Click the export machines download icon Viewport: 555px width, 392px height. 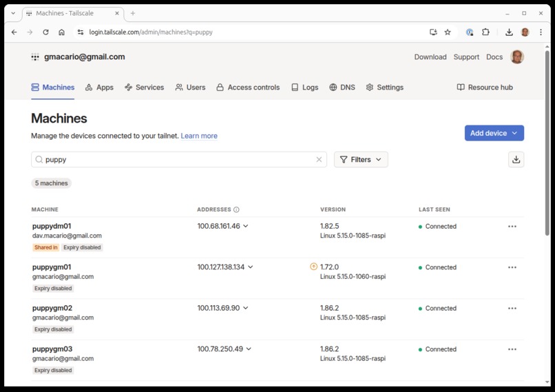click(x=516, y=159)
